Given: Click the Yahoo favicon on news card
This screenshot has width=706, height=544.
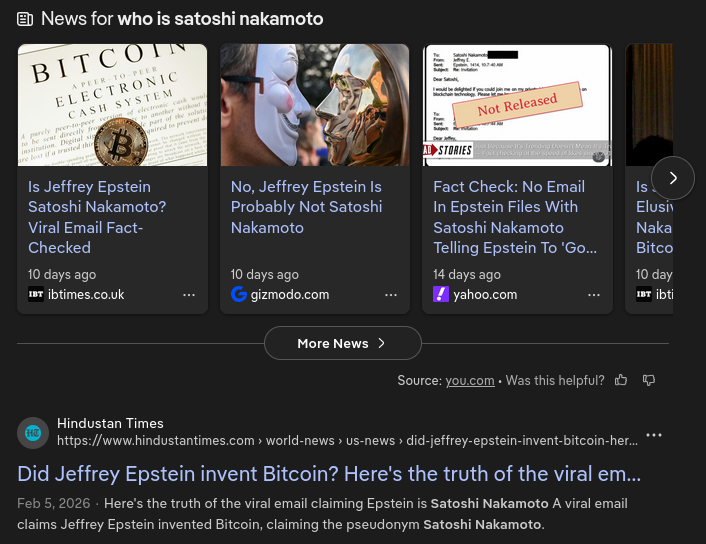Looking at the screenshot, I should click(441, 294).
